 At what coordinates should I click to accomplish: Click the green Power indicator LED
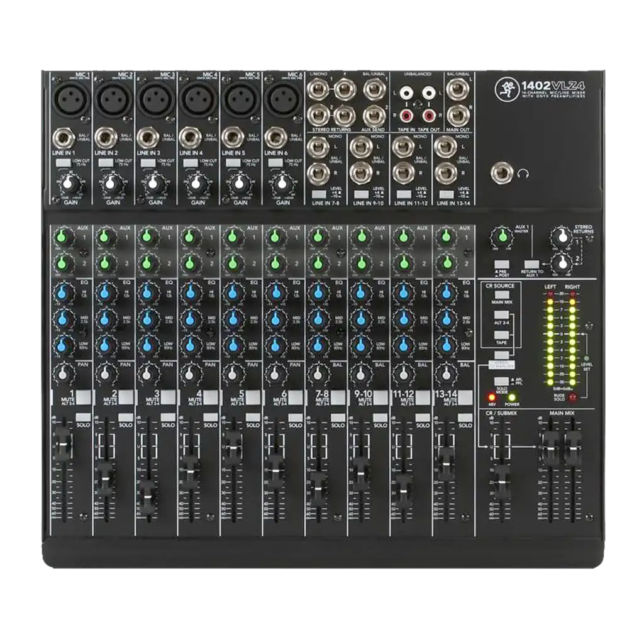pos(512,397)
